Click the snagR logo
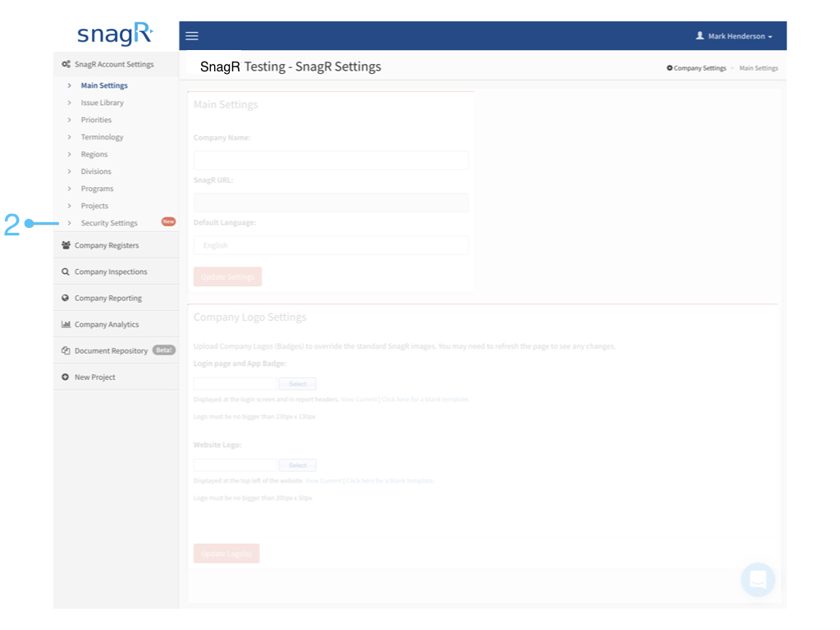Viewport: 840px width, 630px height. tap(115, 34)
